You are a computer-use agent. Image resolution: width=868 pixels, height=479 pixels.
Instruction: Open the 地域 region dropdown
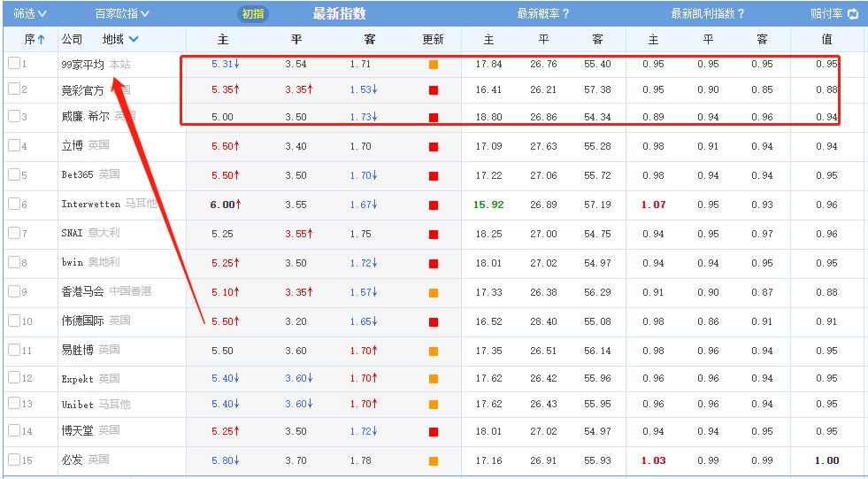120,39
